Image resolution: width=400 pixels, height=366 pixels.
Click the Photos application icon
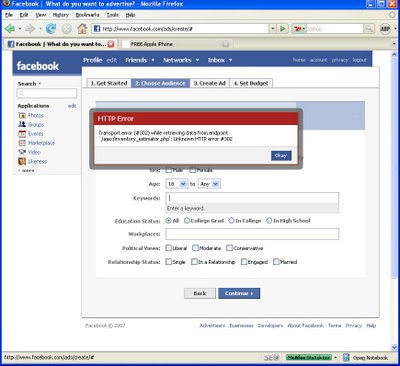click(22, 115)
